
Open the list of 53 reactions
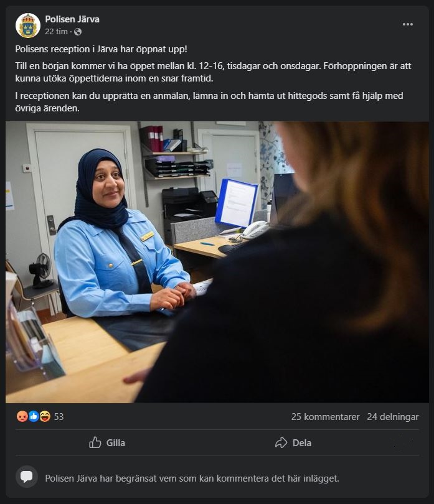[x=59, y=417]
